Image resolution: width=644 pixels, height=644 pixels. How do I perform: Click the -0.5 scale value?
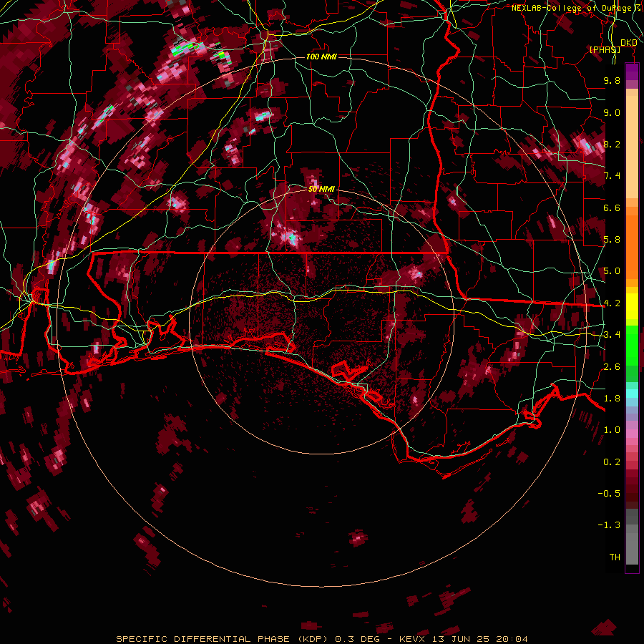pos(609,494)
